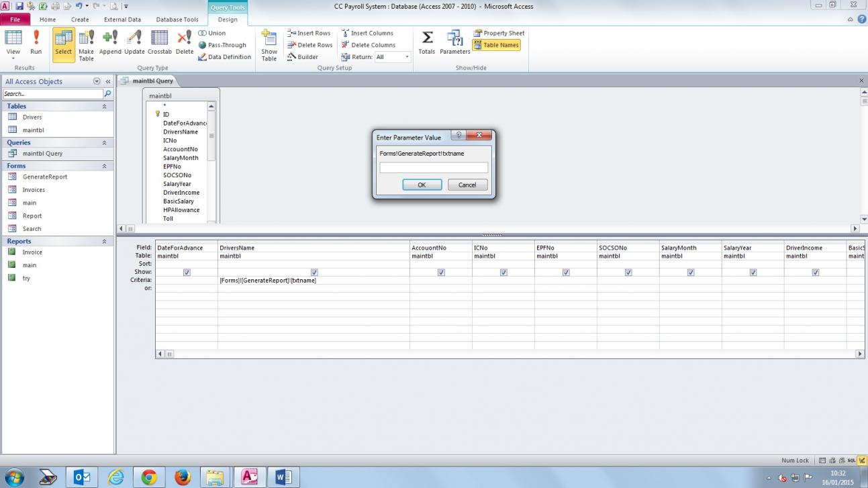This screenshot has width=868, height=488.
Task: Toggle the Totals row
Action: [x=427, y=42]
